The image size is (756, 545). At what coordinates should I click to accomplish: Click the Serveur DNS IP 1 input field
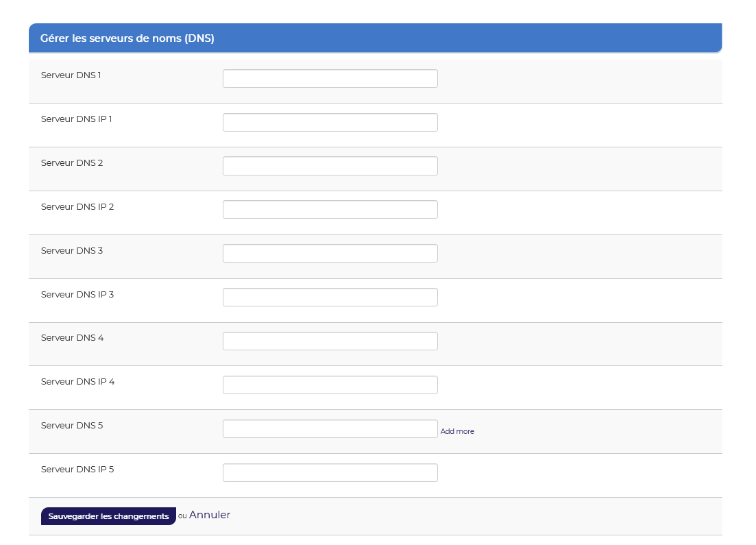coord(330,123)
